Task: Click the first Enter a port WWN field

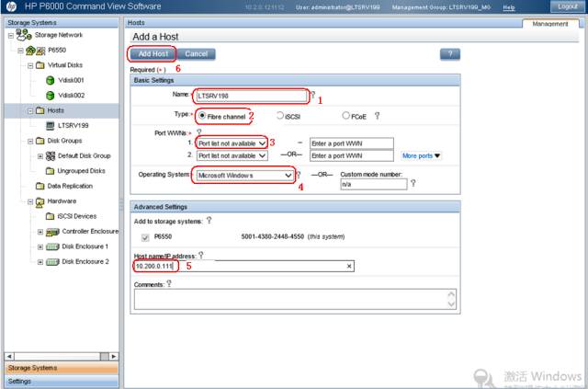Action: click(351, 143)
